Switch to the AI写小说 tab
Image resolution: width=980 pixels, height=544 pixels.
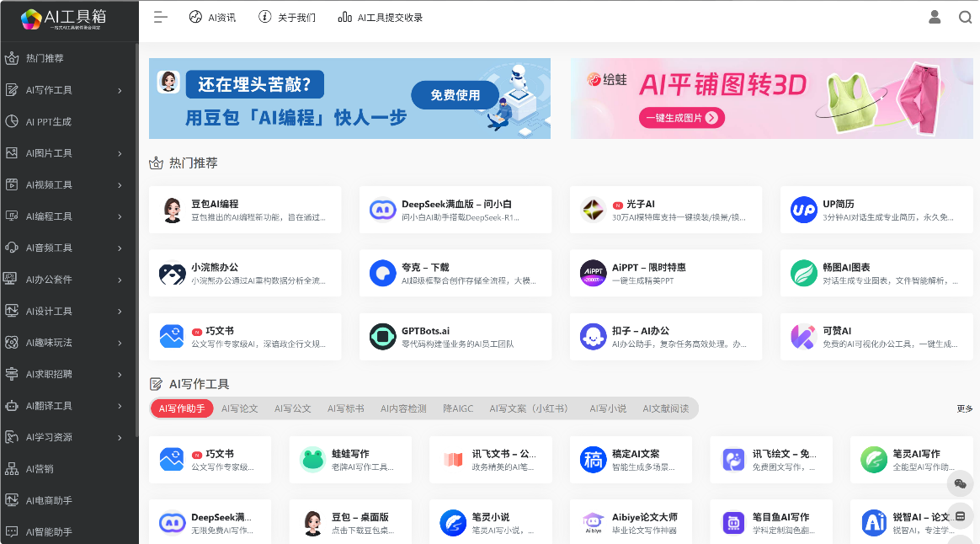click(x=608, y=408)
